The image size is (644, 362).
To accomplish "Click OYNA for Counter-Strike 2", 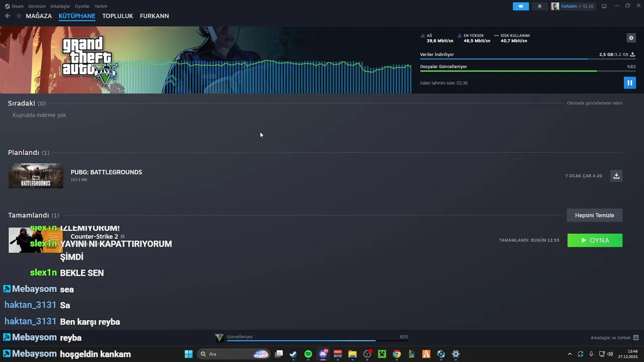I will pos(595,240).
